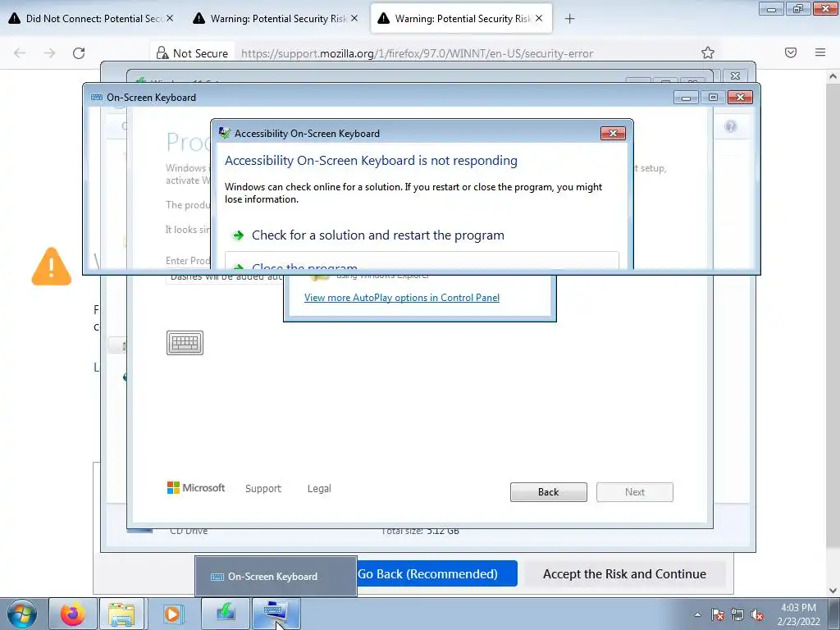Screen dimensions: 840x630
Task: Open a new Firefox tab
Action: (x=569, y=19)
